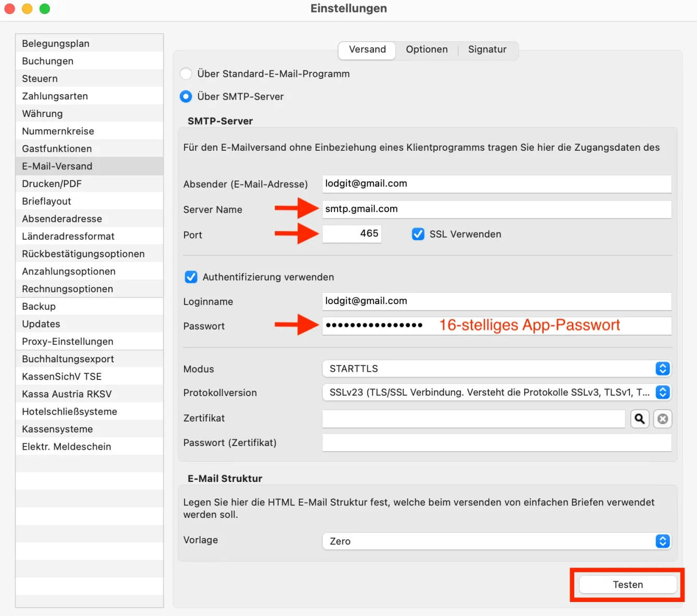Click the Passwort input field
The width and height of the screenshot is (697, 616).
[x=497, y=326]
